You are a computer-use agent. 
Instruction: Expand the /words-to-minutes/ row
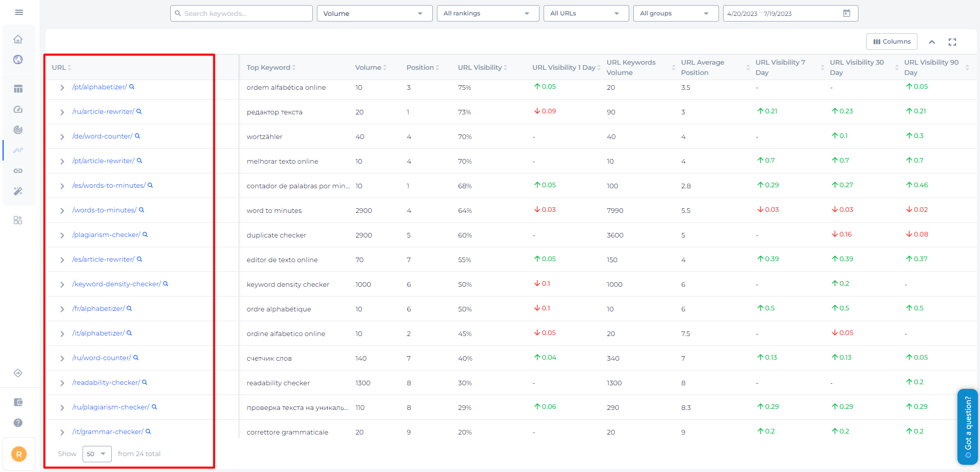[62, 211]
